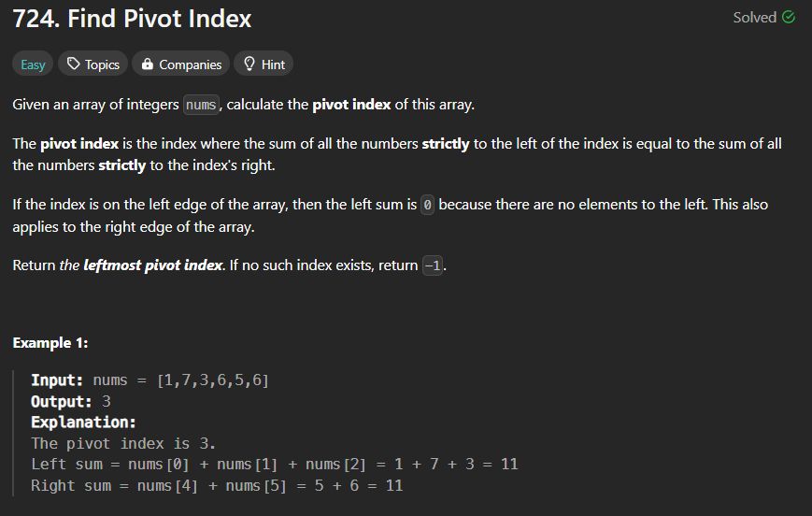Open the Topics label

click(102, 64)
